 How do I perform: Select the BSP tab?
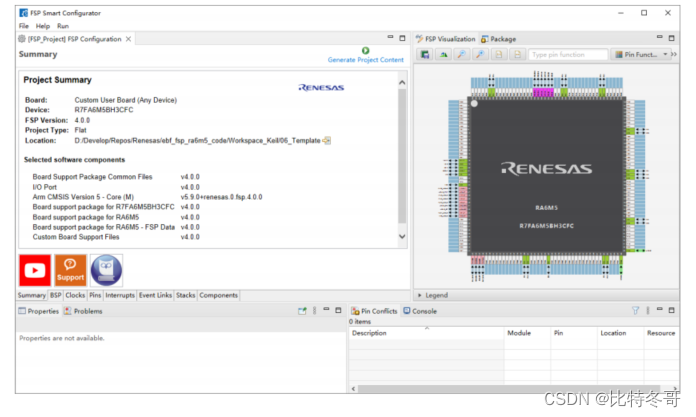[x=55, y=295]
